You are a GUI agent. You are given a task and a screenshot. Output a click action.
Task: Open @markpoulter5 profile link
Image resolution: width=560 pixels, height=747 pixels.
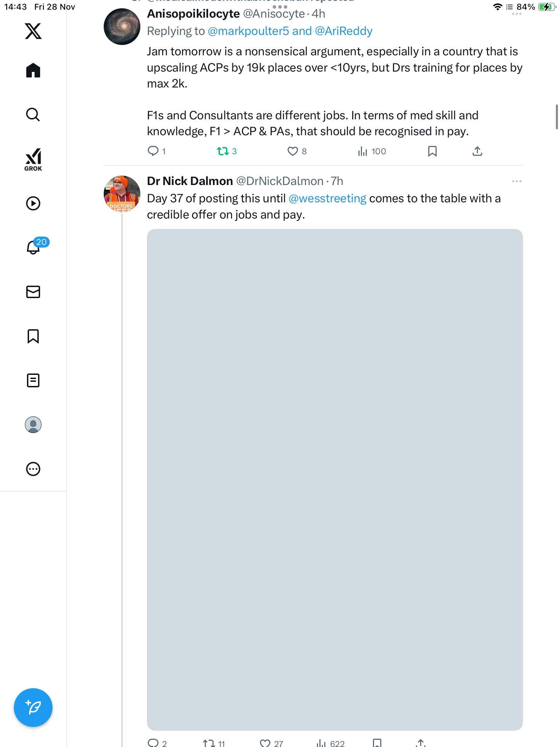click(248, 31)
